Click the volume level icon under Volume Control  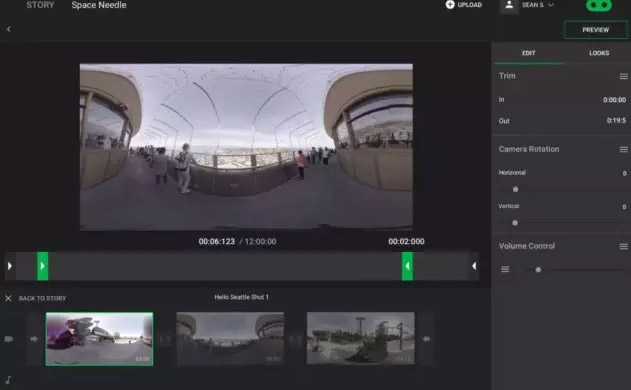pyautogui.click(x=505, y=269)
